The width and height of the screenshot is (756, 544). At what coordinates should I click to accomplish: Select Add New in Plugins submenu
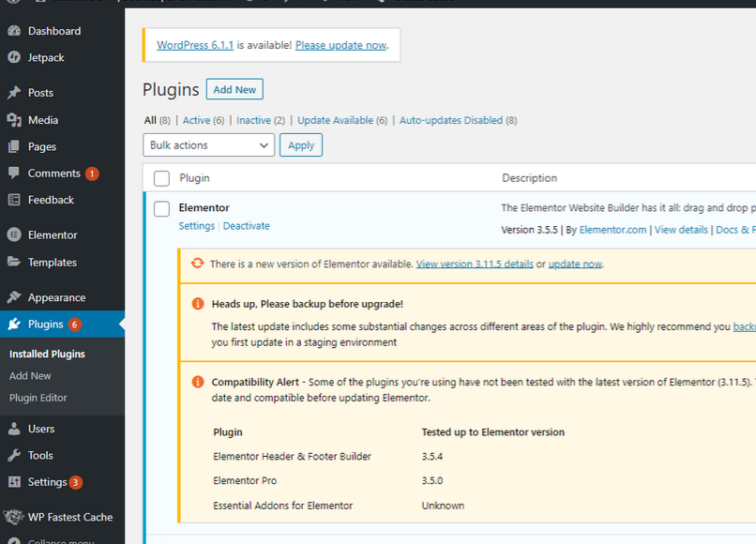30,376
